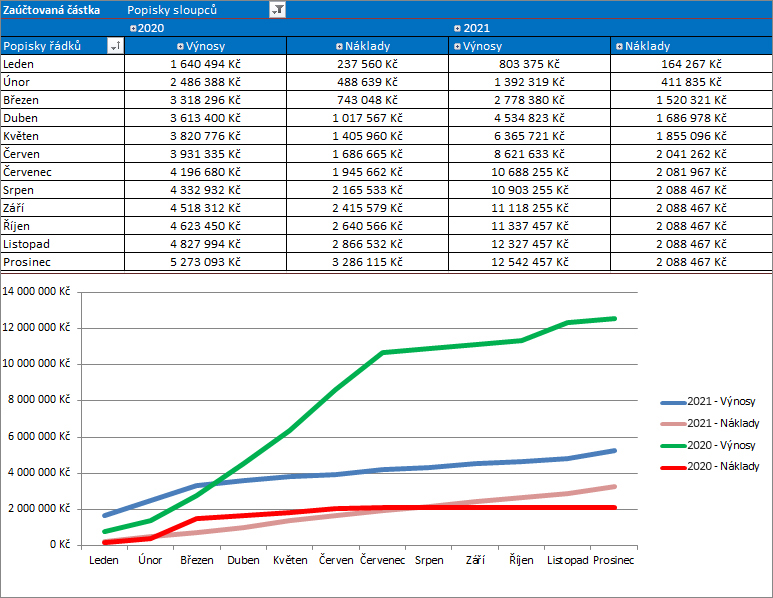Click the Prosinec label on chart axis

click(x=613, y=560)
